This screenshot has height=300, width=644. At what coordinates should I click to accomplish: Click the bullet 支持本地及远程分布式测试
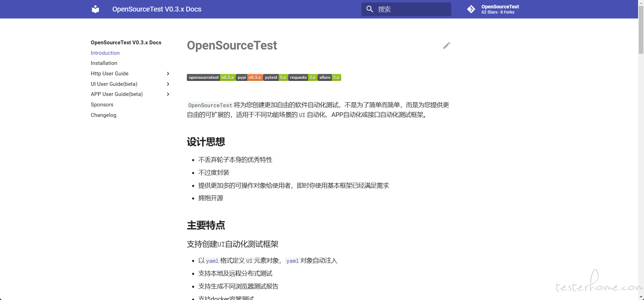235,273
